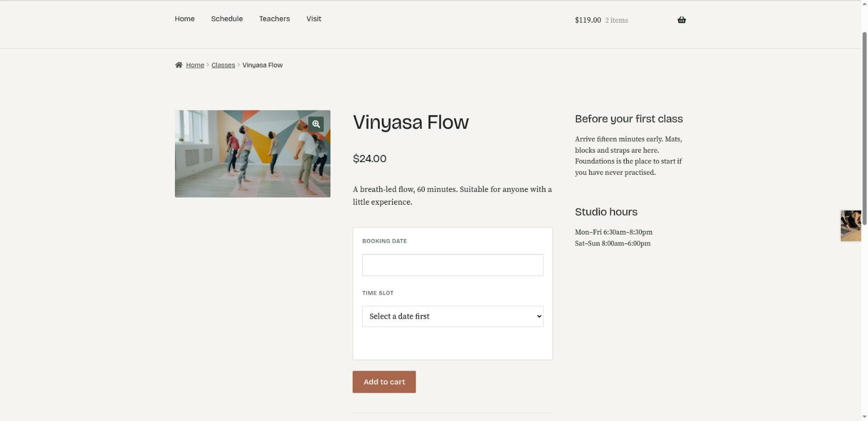The width and height of the screenshot is (868, 421).
Task: Open the Home menu item
Action: coord(185,19)
